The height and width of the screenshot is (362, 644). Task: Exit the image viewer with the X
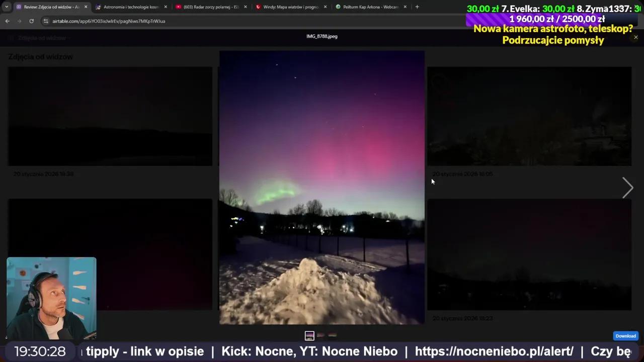coord(635,37)
